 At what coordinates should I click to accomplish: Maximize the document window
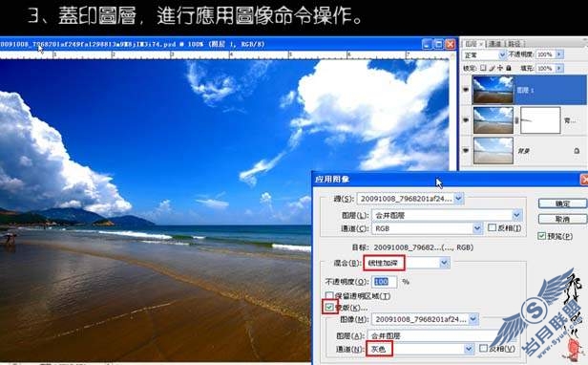click(x=438, y=44)
